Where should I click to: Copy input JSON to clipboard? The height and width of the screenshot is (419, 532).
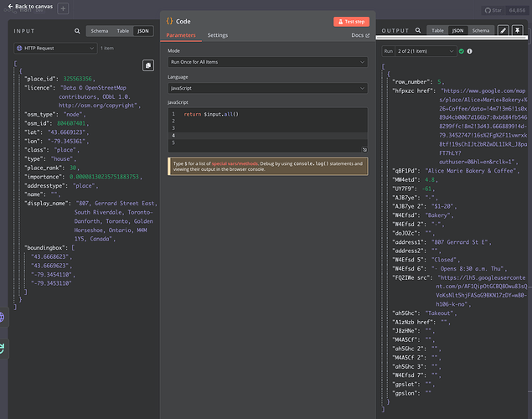pos(148,65)
